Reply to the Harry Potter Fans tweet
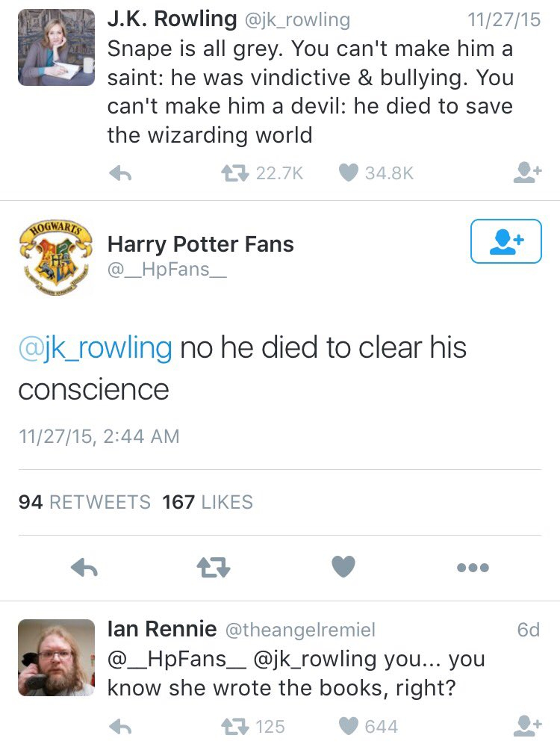The height and width of the screenshot is (747, 560). (x=84, y=568)
